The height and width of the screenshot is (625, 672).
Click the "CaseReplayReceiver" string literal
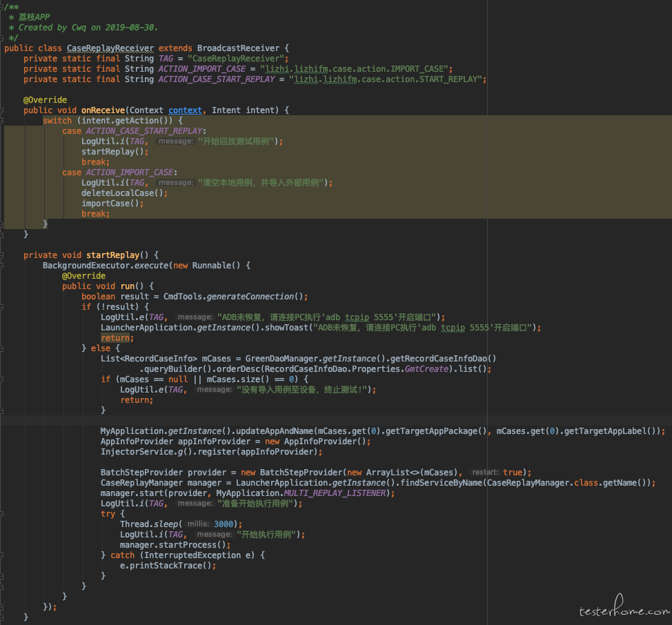click(235, 58)
